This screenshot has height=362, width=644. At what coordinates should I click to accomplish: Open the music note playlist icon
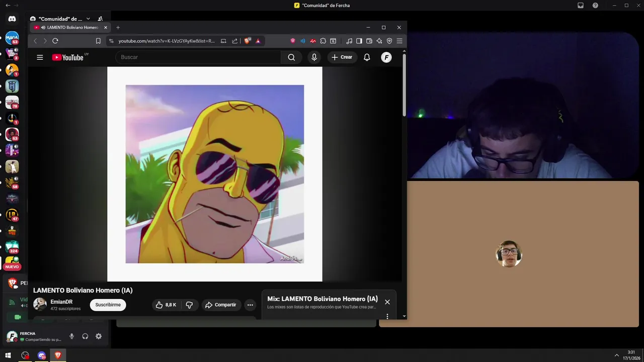[x=349, y=41]
